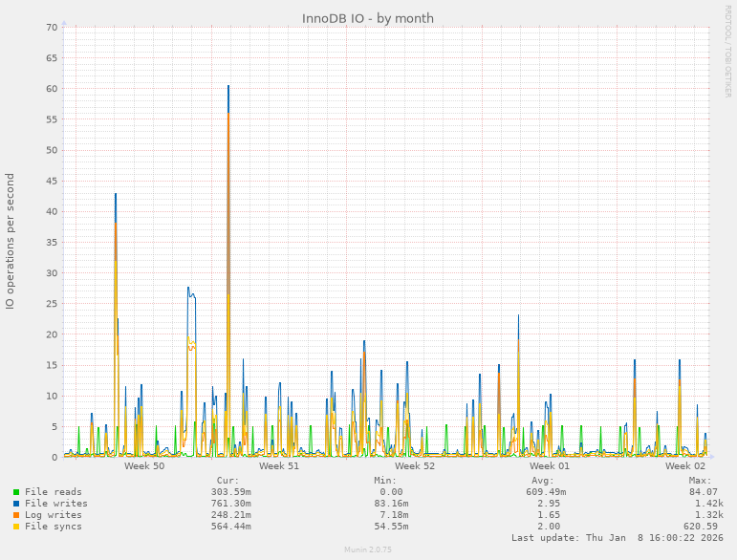Click the 'Week 51' axis label
The image size is (737, 560).
click(279, 466)
